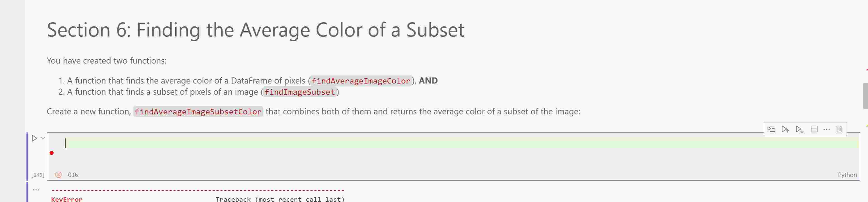Screen dimensions: 868x202
Task: Start Run by Line from the cell toolbar
Action: click(x=771, y=129)
